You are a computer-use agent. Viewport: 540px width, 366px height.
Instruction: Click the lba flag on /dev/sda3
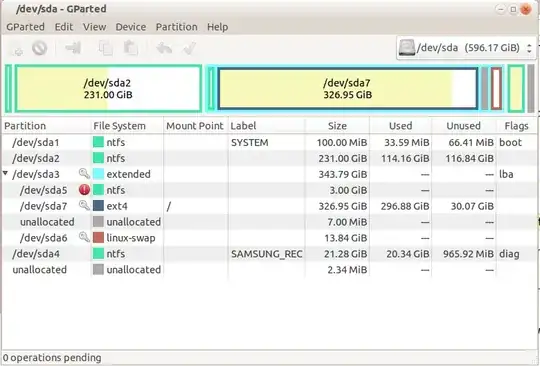(x=506, y=174)
